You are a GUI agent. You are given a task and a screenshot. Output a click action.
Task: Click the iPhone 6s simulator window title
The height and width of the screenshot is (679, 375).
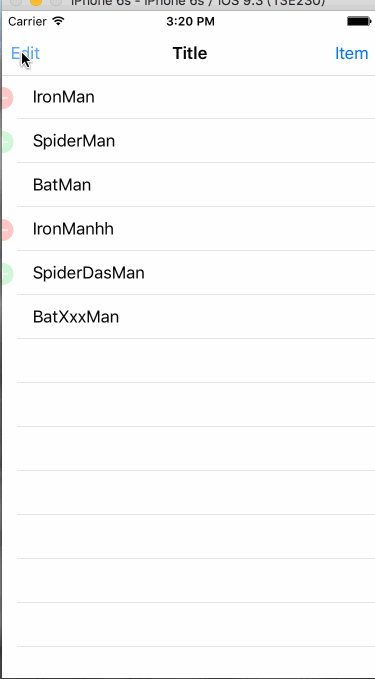point(198,3)
